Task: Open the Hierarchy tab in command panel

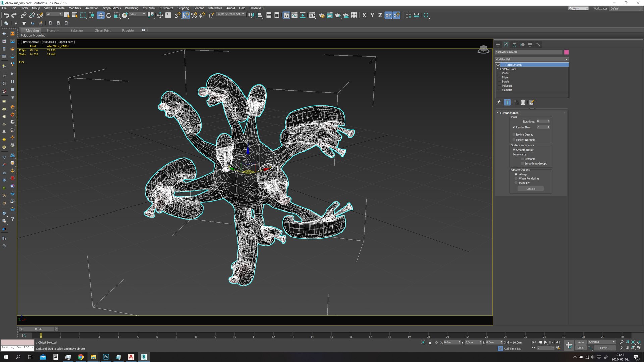Action: point(514,45)
